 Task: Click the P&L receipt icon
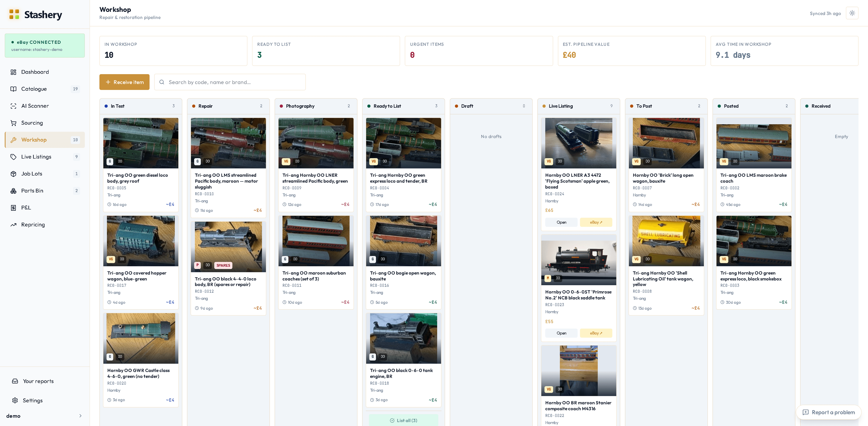pos(14,208)
